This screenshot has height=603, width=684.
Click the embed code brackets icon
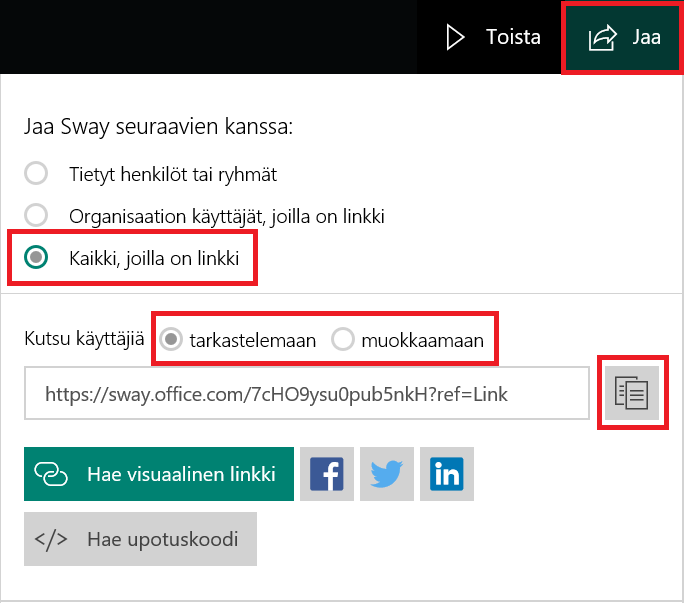pos(51,539)
